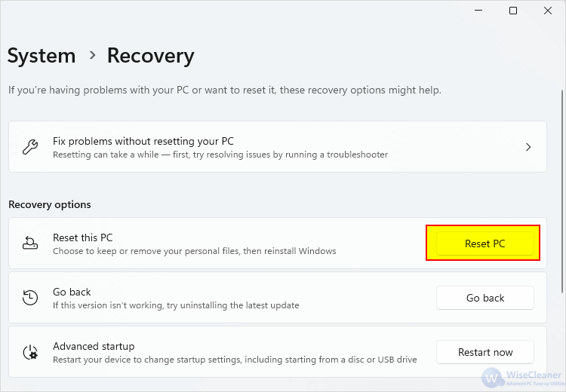This screenshot has height=392, width=566.
Task: Click the Recovery options section heading
Action: click(50, 204)
